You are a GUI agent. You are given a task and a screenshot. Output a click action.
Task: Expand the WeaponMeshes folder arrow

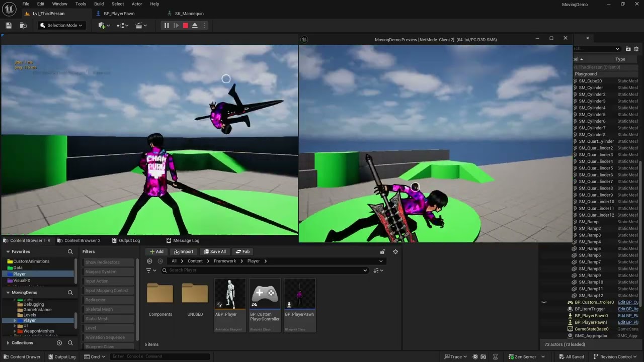(15, 331)
